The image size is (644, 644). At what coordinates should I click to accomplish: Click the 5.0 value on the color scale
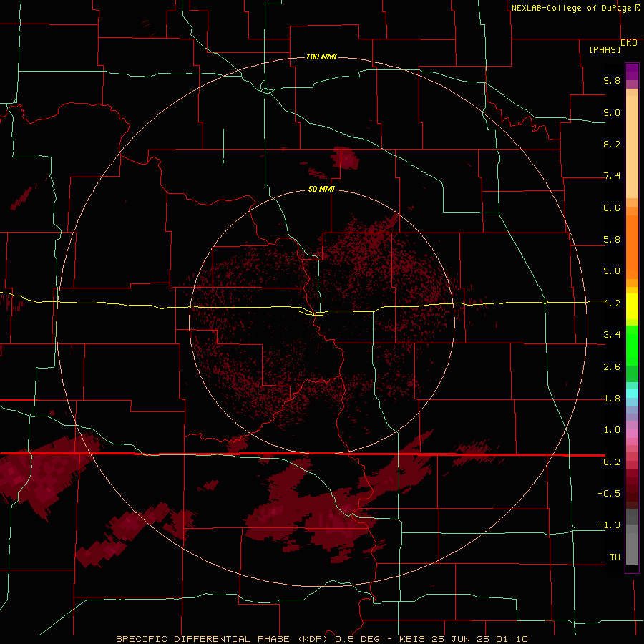612,271
